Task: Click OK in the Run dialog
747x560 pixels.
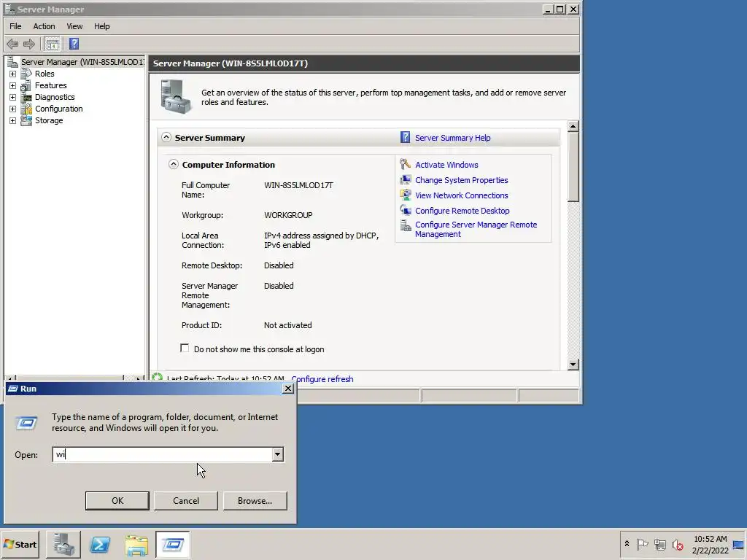Action: click(117, 500)
